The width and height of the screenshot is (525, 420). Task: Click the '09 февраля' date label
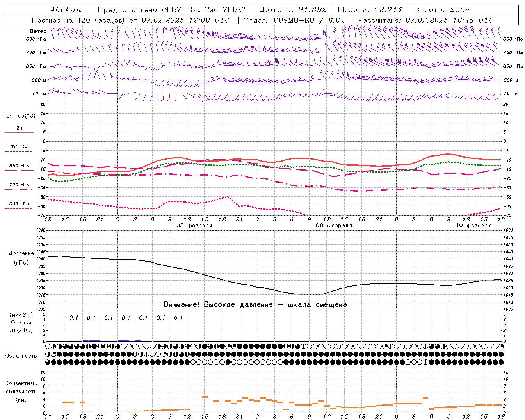pos(334,226)
